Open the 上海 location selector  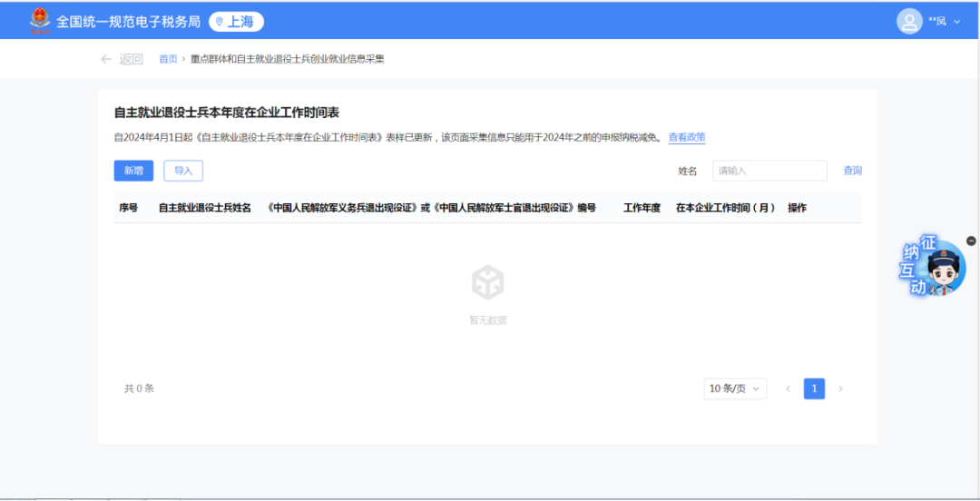(236, 22)
